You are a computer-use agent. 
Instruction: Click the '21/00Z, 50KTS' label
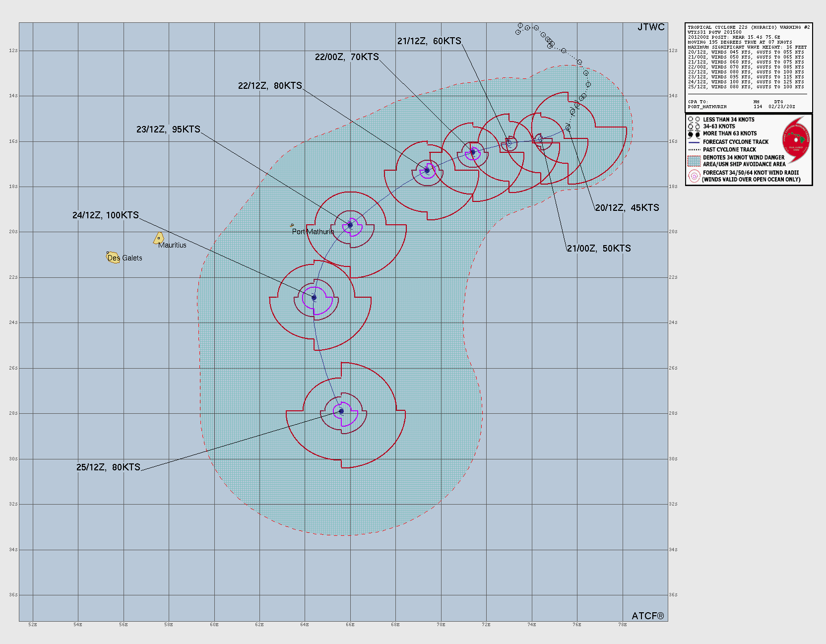pos(599,249)
